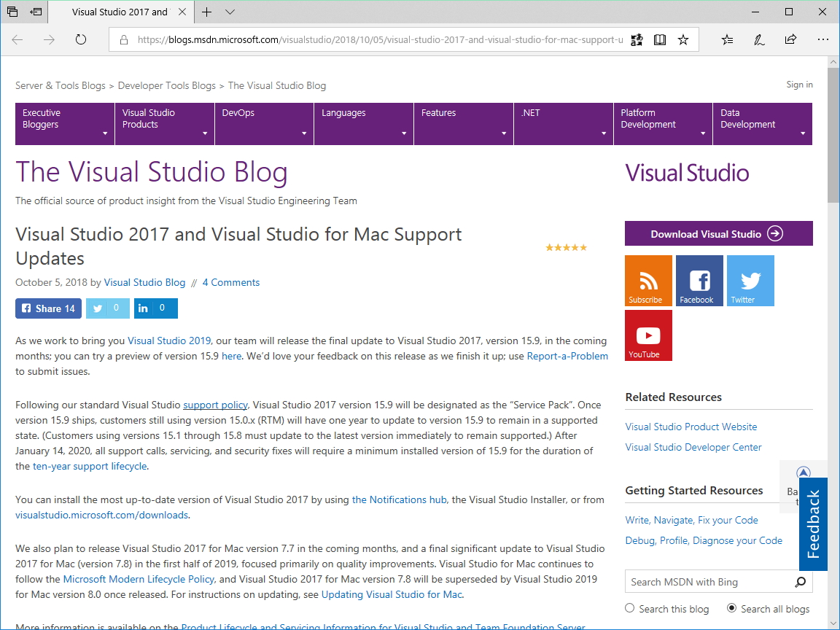Viewport: 840px width, 630px height.
Task: Open Make a Web Note pen tool
Action: 758,39
